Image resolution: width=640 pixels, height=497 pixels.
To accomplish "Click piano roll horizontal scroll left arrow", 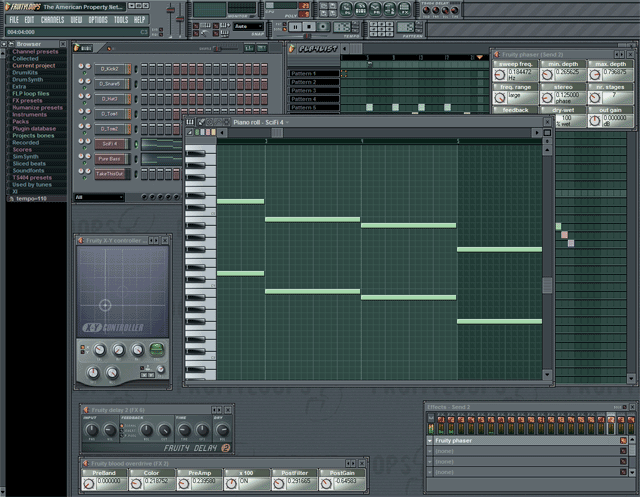I will (222, 132).
